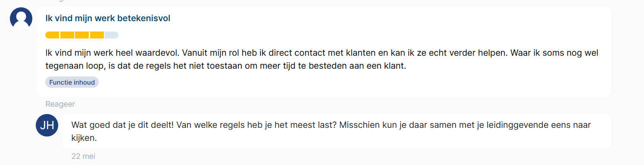
Task: Click the cut-off text at the top edge
Action: [60, 1]
